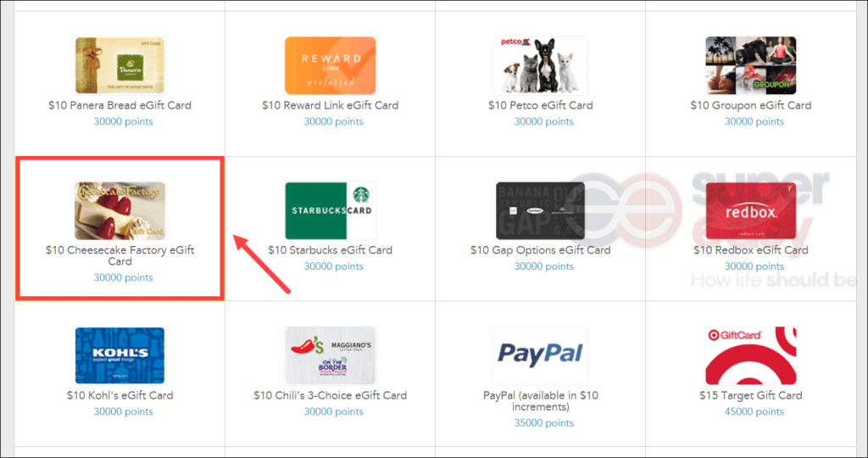Open the Panera Bread gift card image
This screenshot has height=458, width=868.
tap(120, 66)
